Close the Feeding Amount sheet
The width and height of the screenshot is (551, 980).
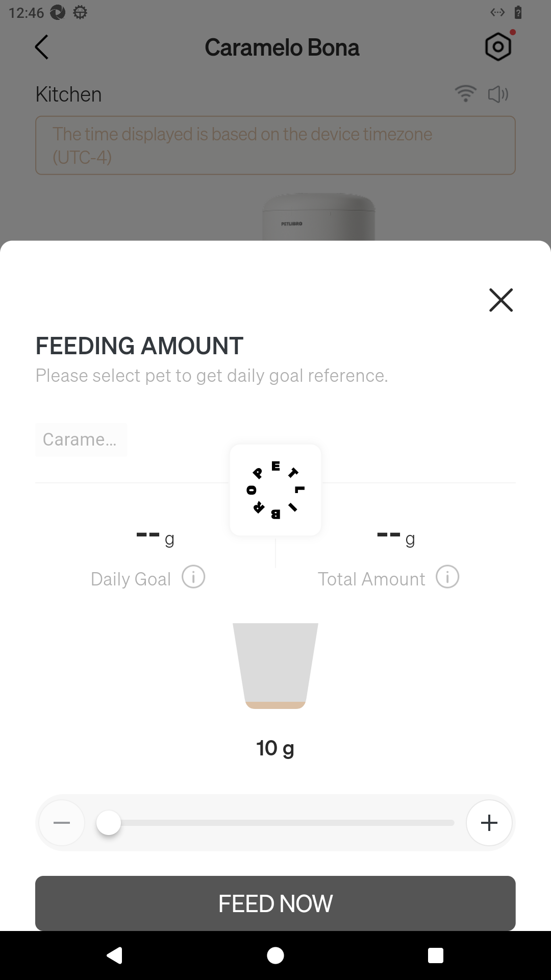[500, 300]
